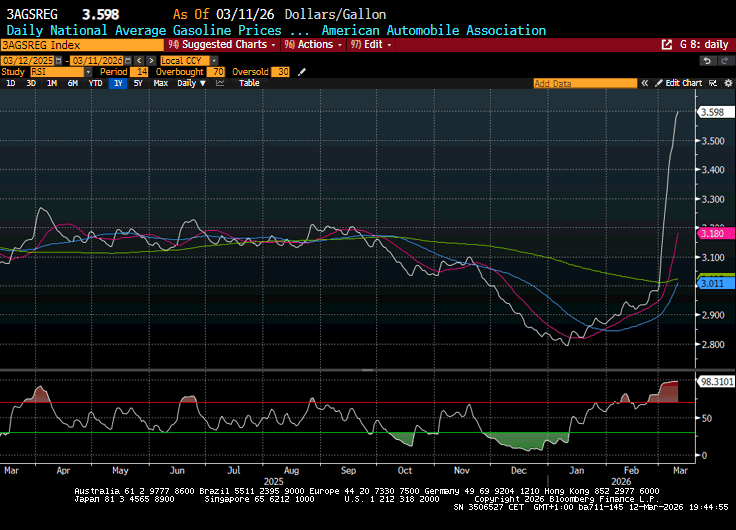Switch to the Table view
736x530 pixels.
(249, 83)
